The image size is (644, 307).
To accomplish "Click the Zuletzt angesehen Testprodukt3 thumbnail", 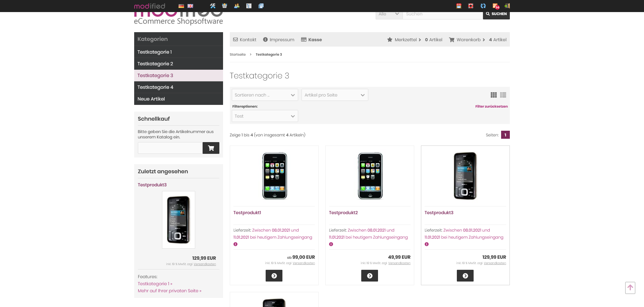I will 178,220.
